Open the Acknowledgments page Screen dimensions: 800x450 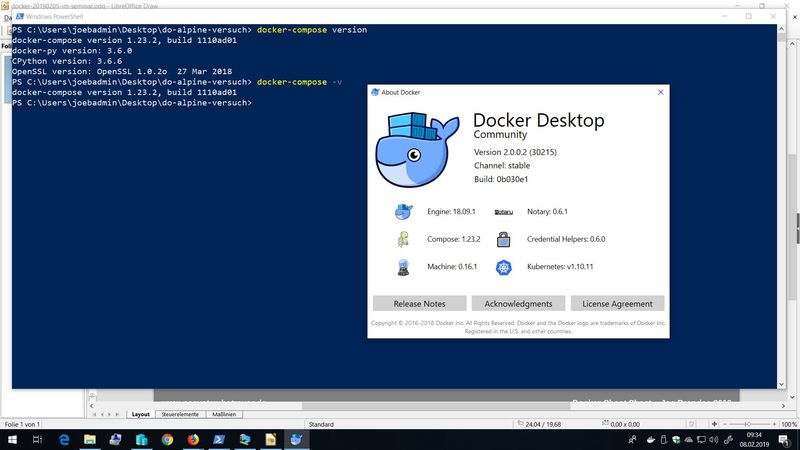[518, 303]
